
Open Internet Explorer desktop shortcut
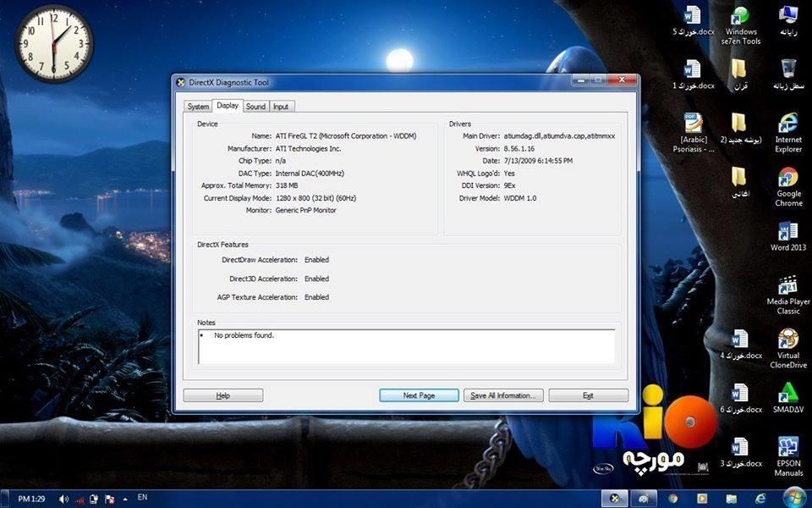pos(788,133)
